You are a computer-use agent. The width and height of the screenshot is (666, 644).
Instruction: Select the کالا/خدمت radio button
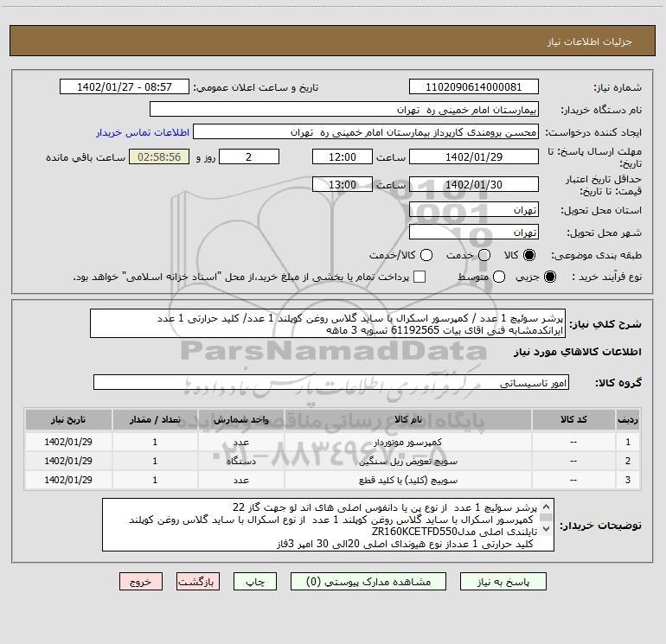coord(426,255)
